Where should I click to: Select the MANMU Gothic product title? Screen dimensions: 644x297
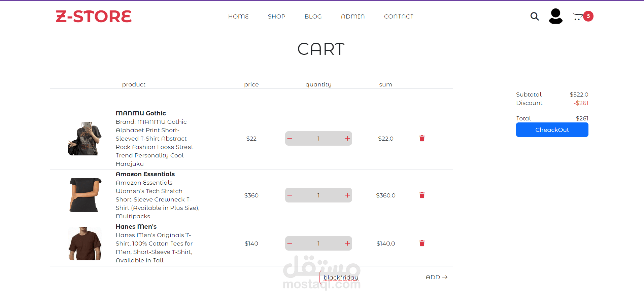[141, 113]
